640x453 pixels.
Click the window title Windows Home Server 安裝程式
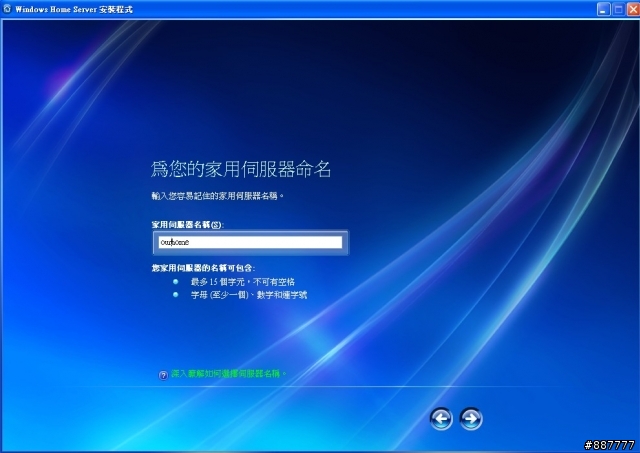pyautogui.click(x=74, y=9)
